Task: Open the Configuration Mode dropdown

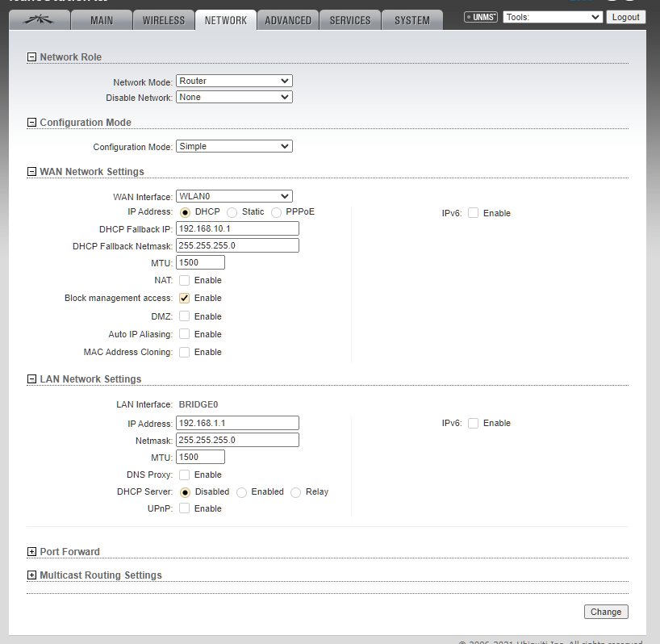Action: 234,147
